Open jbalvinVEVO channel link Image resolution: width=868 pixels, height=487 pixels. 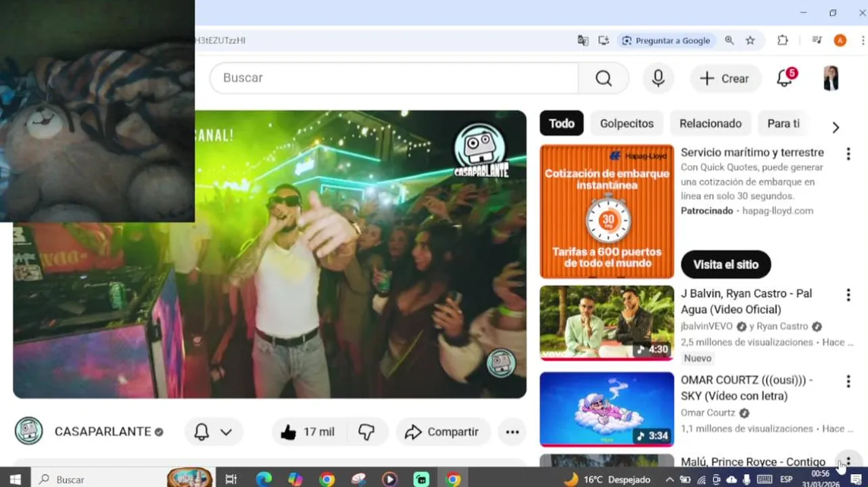(708, 326)
